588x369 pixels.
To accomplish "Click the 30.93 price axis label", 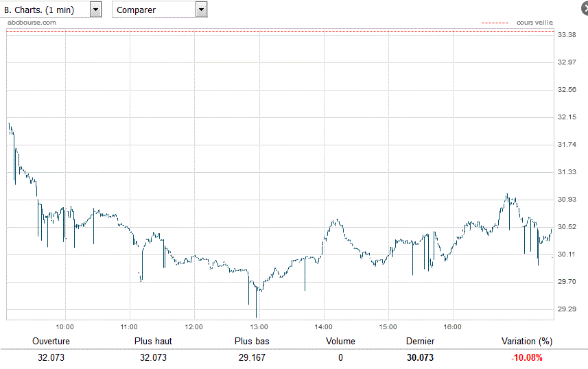I will click(567, 200).
